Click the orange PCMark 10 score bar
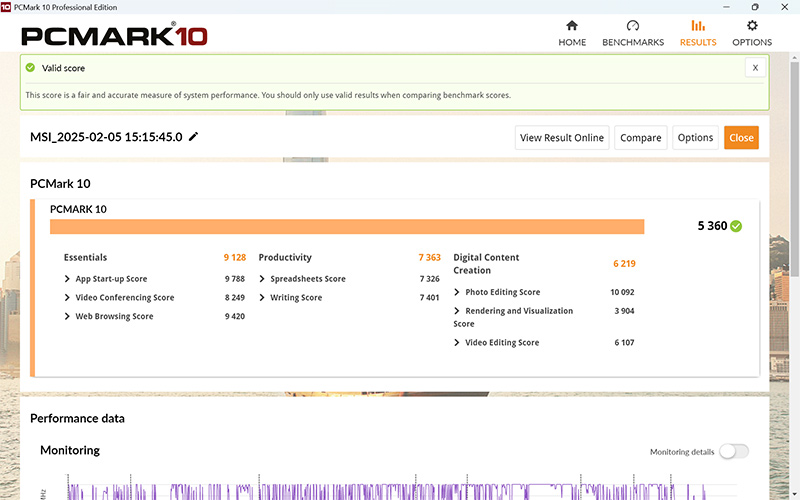 [347, 227]
